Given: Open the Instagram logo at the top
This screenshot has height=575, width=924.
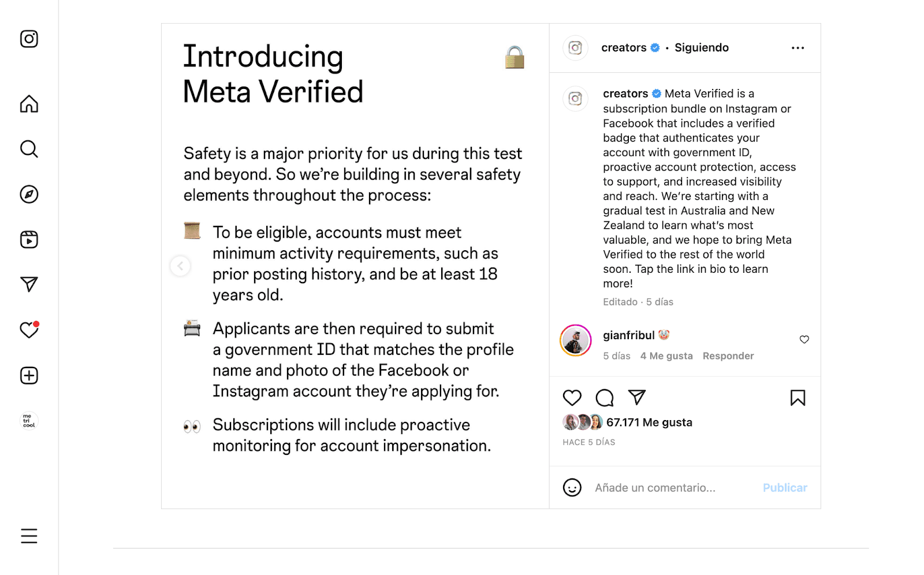Looking at the screenshot, I should pos(28,38).
